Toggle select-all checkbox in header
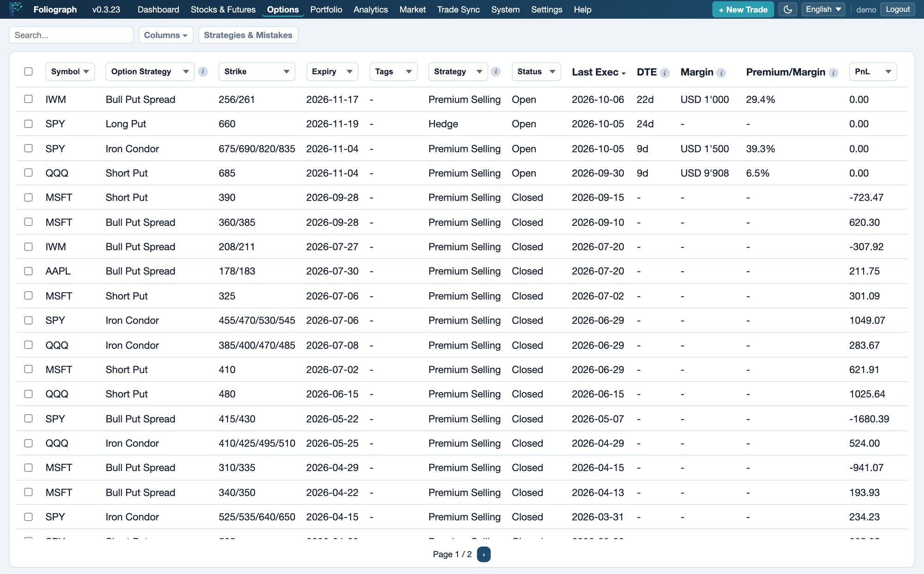This screenshot has width=924, height=574. 28,72
